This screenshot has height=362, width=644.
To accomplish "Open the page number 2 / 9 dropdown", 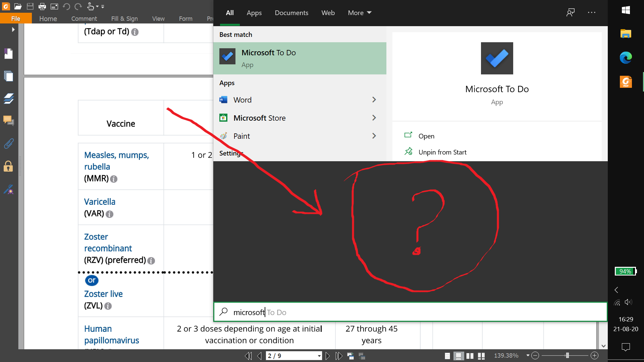I will click(319, 356).
